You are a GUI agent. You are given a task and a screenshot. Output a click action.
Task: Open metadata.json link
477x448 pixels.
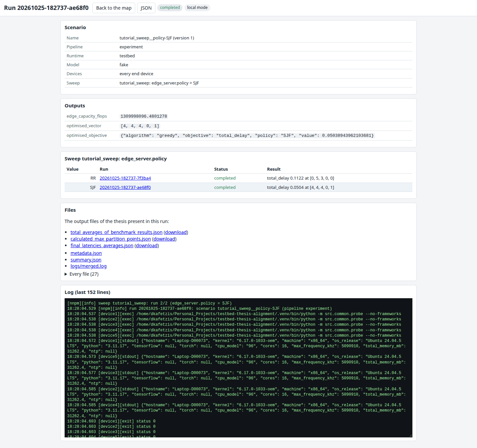click(x=86, y=253)
